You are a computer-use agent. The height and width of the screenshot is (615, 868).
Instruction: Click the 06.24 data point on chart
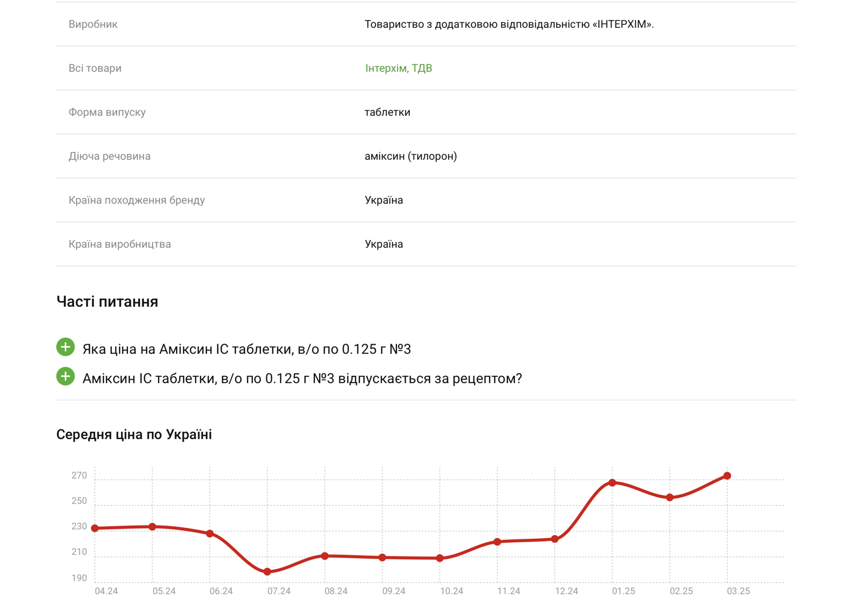coord(210,534)
